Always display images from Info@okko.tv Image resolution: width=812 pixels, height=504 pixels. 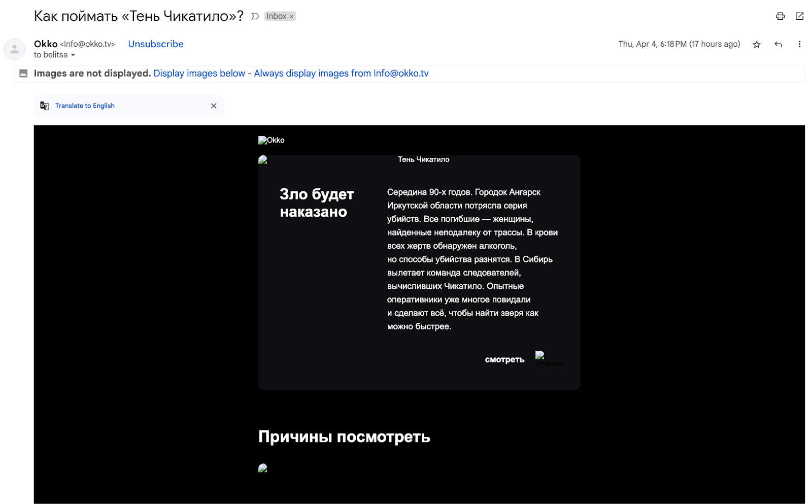pos(341,73)
